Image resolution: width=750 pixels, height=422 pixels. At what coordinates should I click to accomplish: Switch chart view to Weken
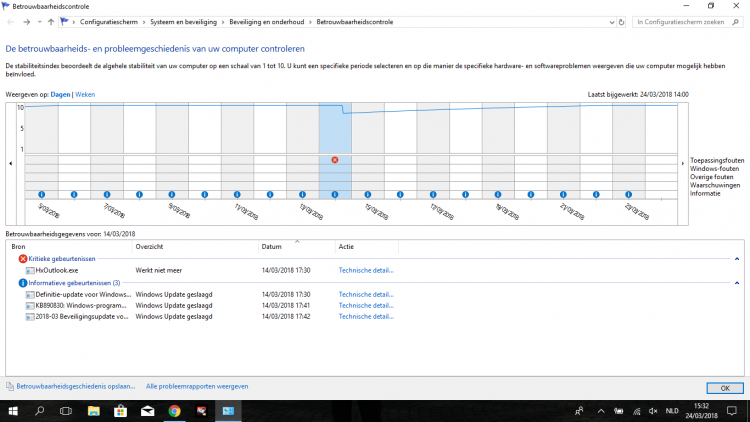tap(85, 94)
